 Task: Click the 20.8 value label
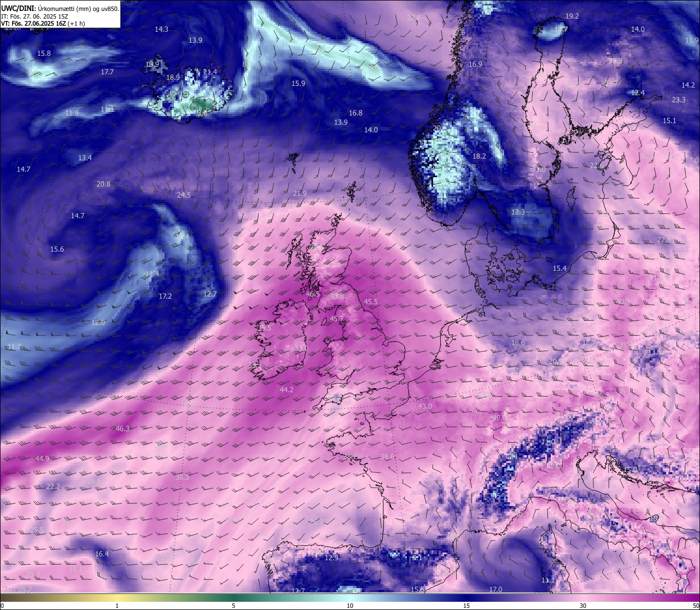[103, 184]
